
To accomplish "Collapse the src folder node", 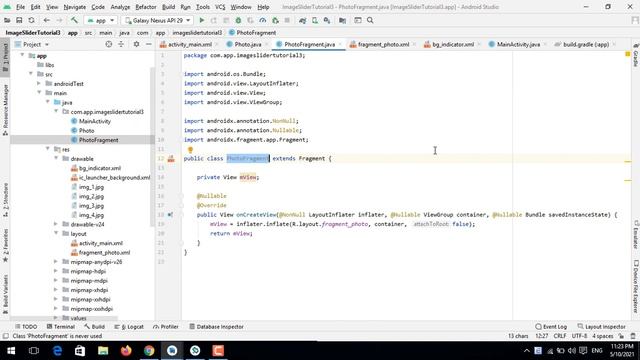I will coord(31,74).
